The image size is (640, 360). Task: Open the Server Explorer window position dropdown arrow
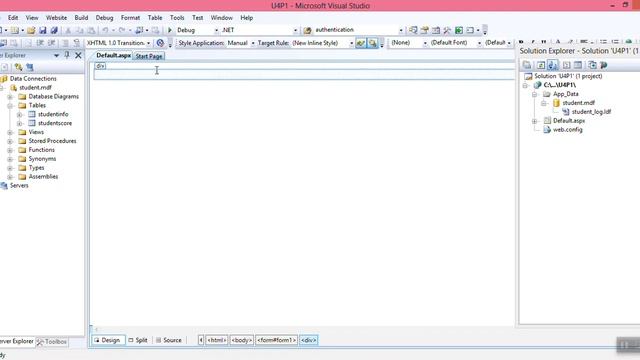click(56, 56)
